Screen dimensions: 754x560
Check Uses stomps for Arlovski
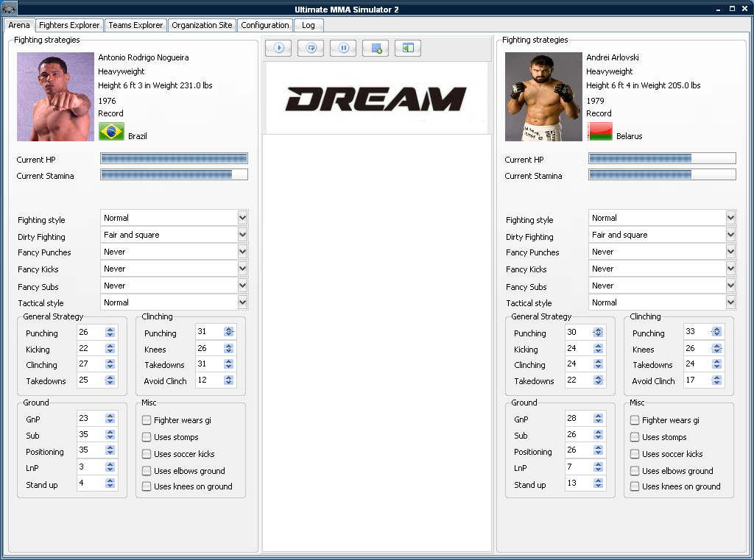635,437
